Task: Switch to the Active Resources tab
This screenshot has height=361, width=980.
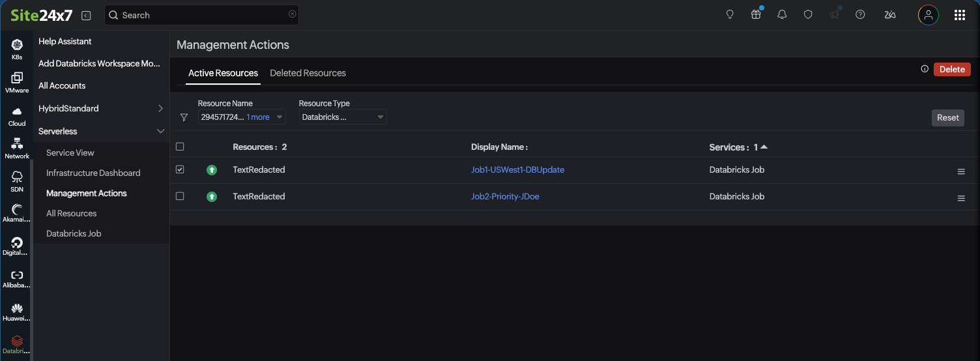Action: (223, 73)
